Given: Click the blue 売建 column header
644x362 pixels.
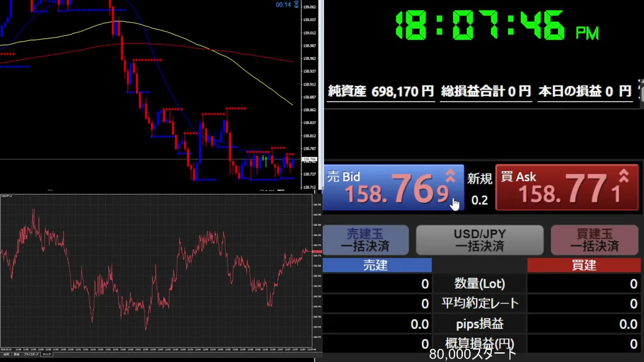Looking at the screenshot, I should coord(377,265).
